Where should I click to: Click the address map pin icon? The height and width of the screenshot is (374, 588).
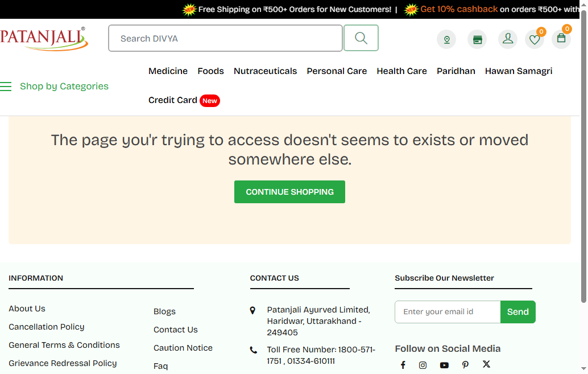pos(252,311)
